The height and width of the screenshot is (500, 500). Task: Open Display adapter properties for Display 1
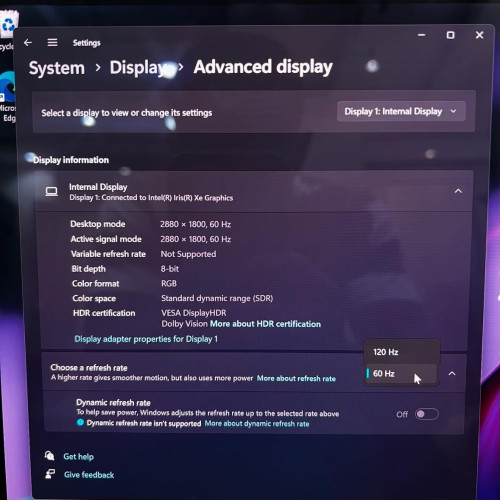coord(146,339)
